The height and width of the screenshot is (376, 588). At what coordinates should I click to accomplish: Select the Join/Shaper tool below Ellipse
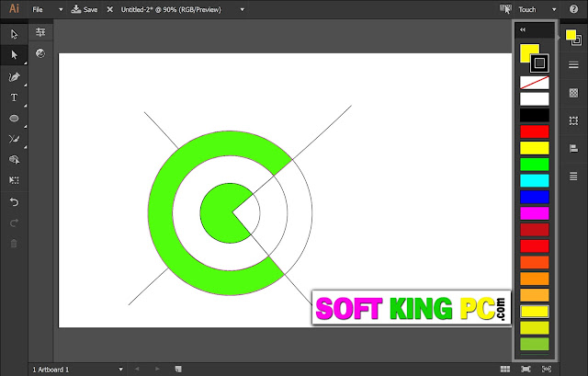pyautogui.click(x=14, y=139)
